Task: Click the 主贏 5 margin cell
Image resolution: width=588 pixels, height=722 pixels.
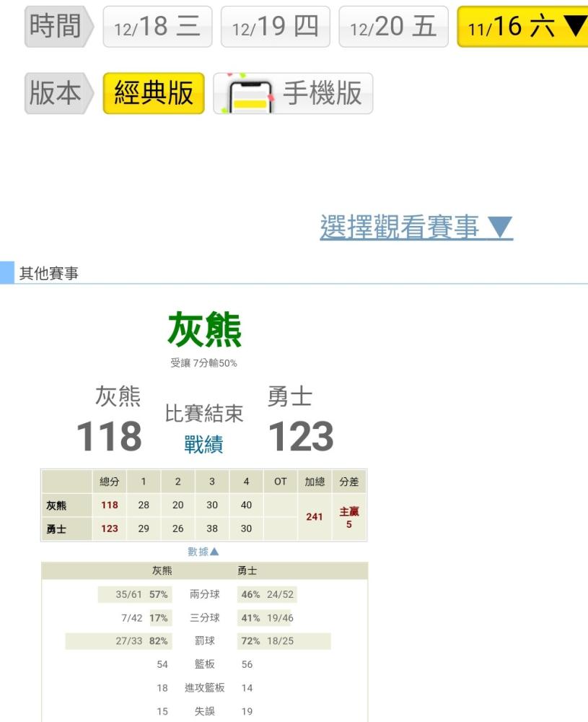Action: pyautogui.click(x=348, y=517)
